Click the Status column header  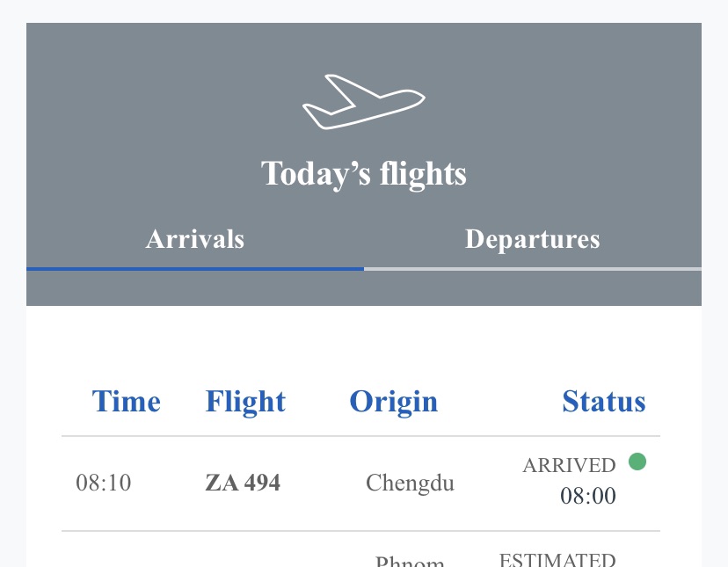click(x=603, y=401)
